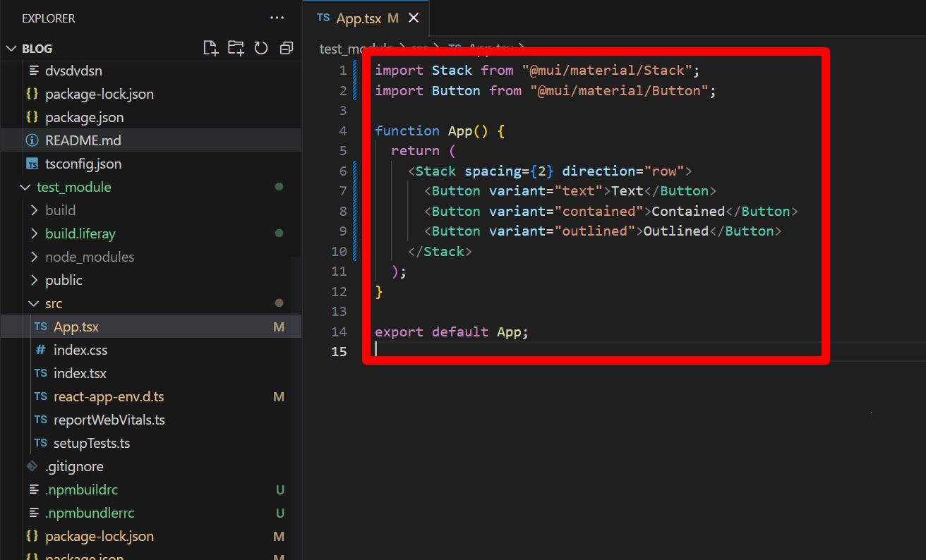Click the closing </Stack> tag
Viewport: 926px width, 560px height.
tap(440, 251)
